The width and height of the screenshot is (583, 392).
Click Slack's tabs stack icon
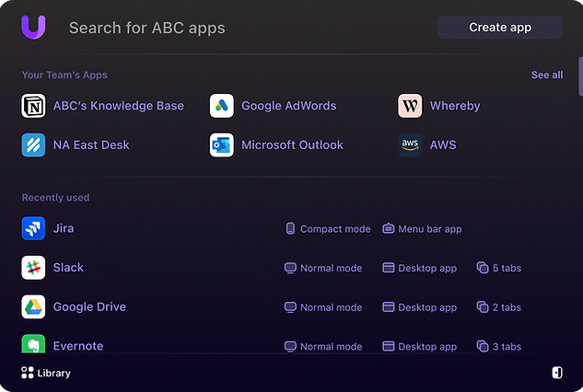click(483, 268)
